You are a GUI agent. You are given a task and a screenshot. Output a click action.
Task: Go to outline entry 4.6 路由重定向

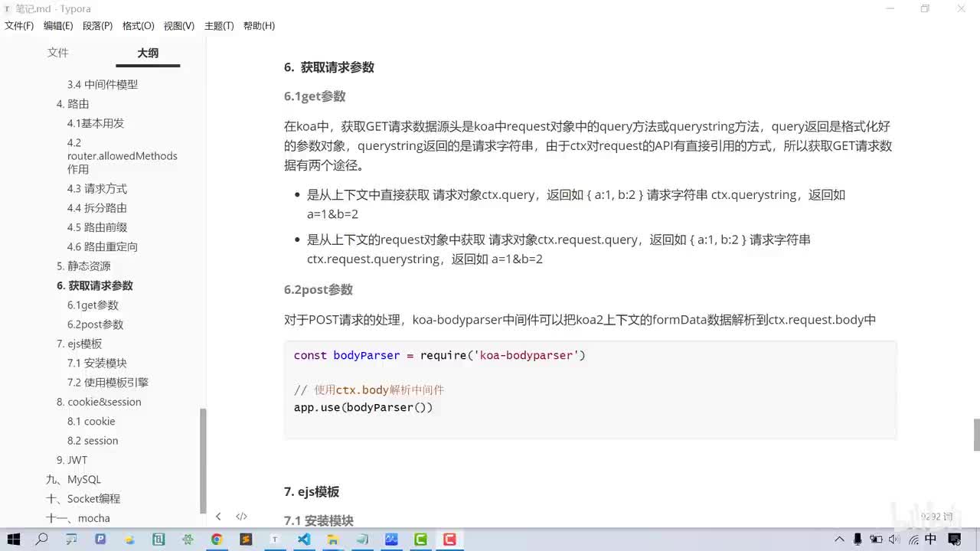103,247
